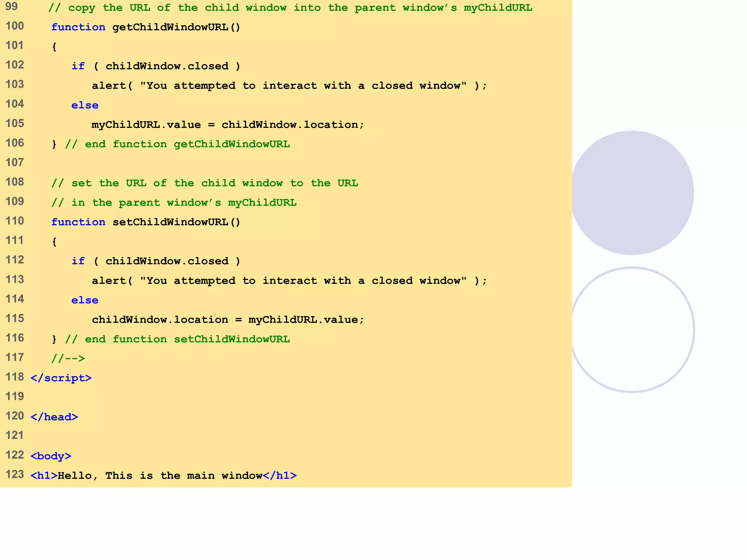Click the outlined empty circle
The image size is (747, 560).
(632, 330)
